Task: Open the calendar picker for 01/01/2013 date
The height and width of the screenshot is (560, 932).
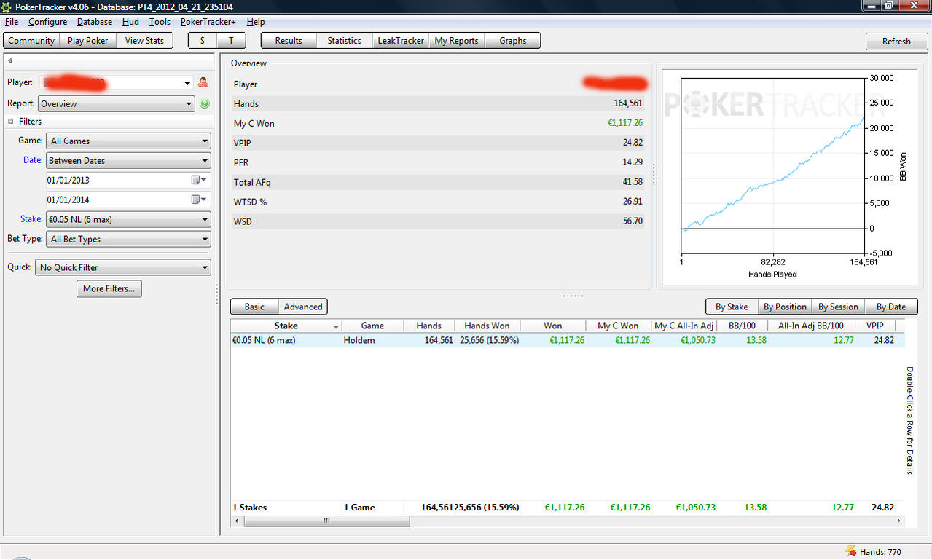Action: pyautogui.click(x=198, y=180)
